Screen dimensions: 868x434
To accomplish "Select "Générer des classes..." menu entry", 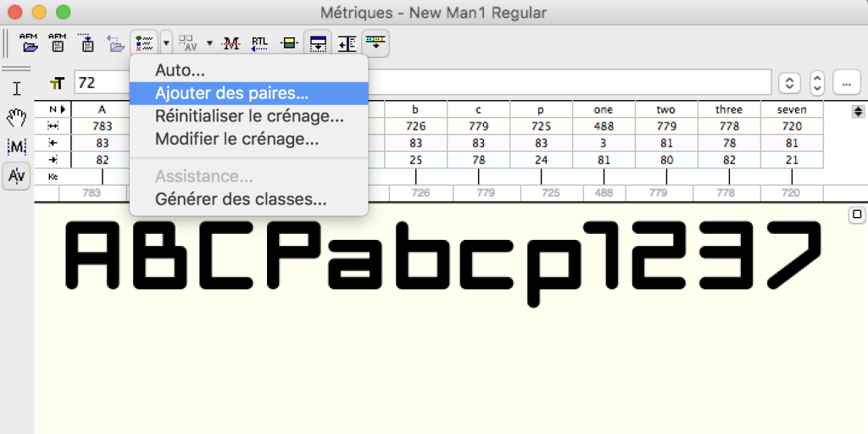I will tap(241, 200).
